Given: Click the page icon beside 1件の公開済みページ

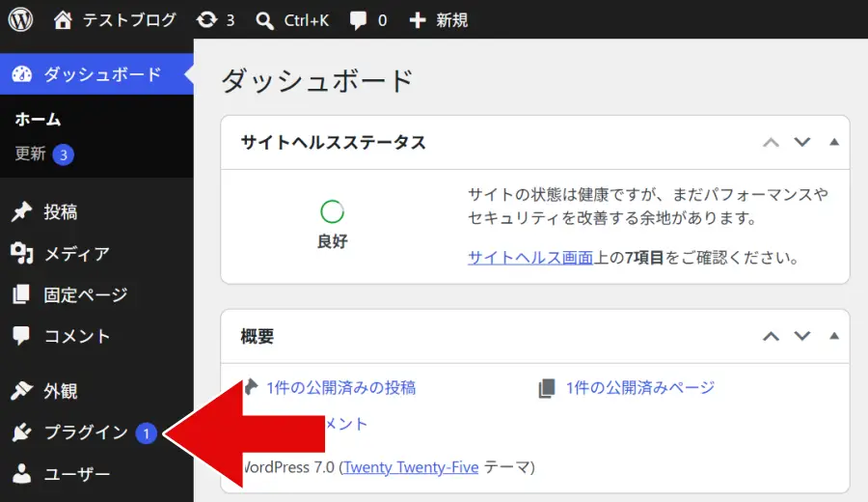Looking at the screenshot, I should point(547,388).
